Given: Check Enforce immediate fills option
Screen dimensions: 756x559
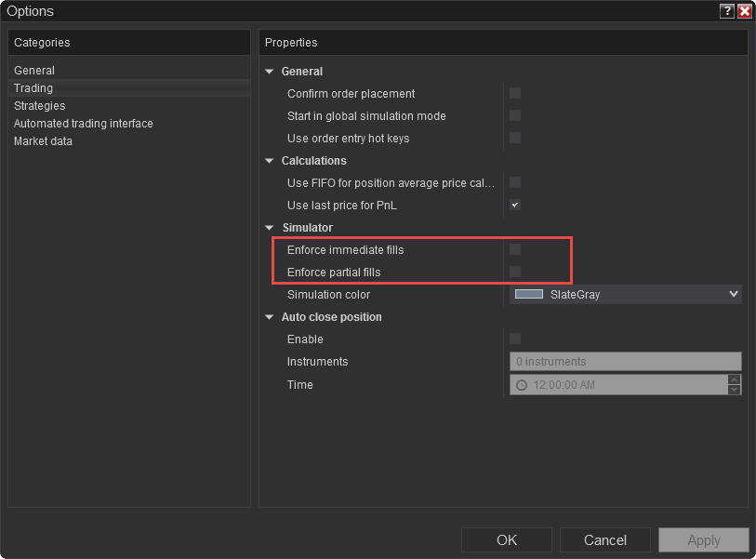Looking at the screenshot, I should pyautogui.click(x=515, y=249).
